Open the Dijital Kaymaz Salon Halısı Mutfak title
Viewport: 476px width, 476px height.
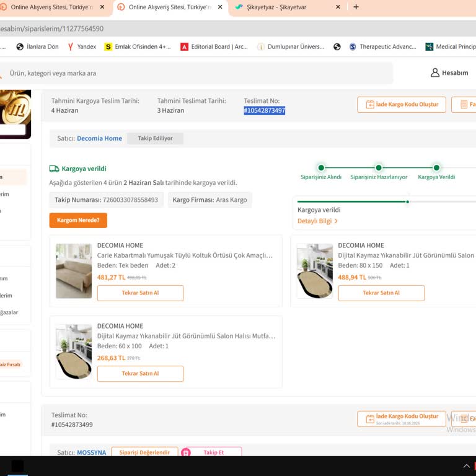coord(186,336)
